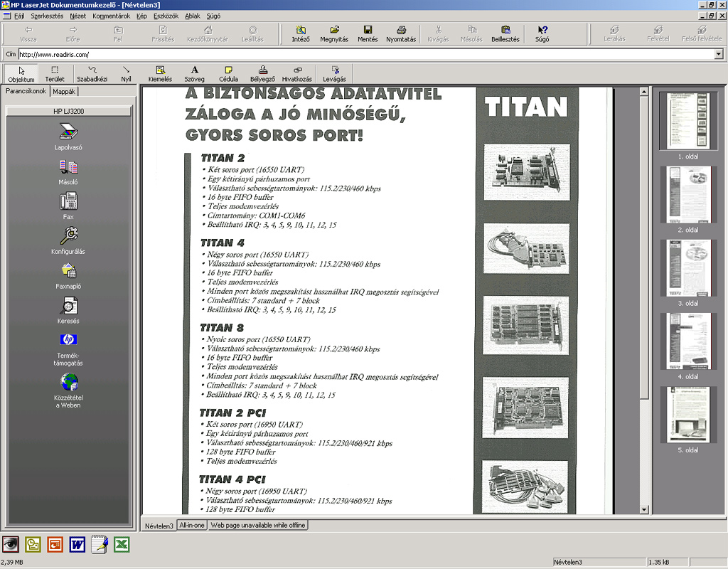Click the orange presentation icon in bottom bar

[x=55, y=544]
